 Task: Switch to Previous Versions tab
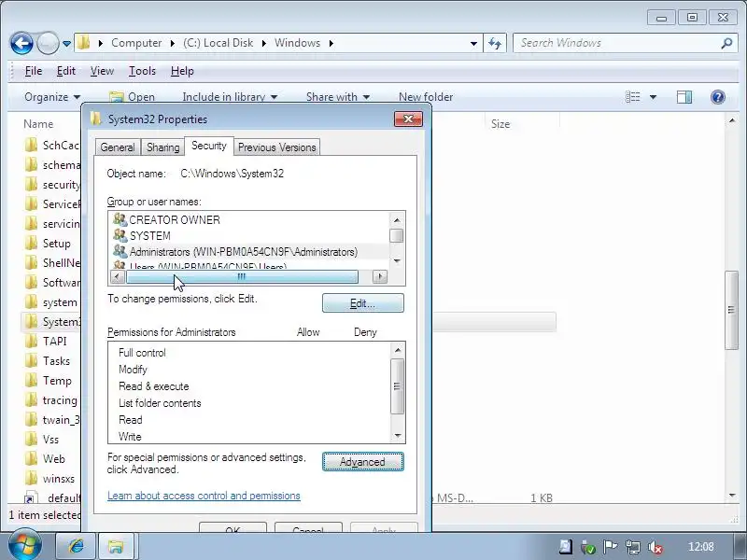point(276,147)
